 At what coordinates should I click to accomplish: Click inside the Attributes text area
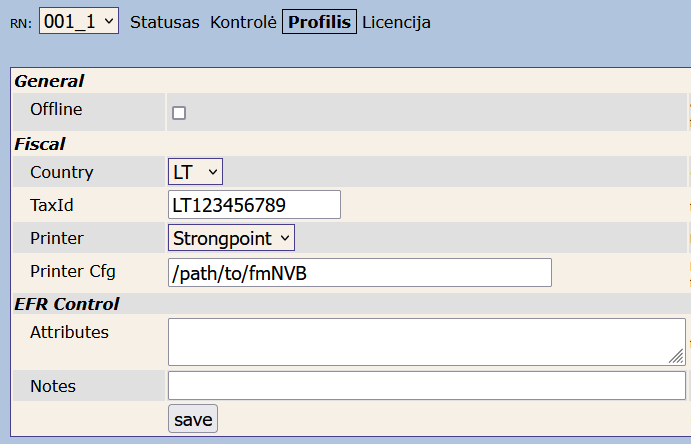click(420, 341)
